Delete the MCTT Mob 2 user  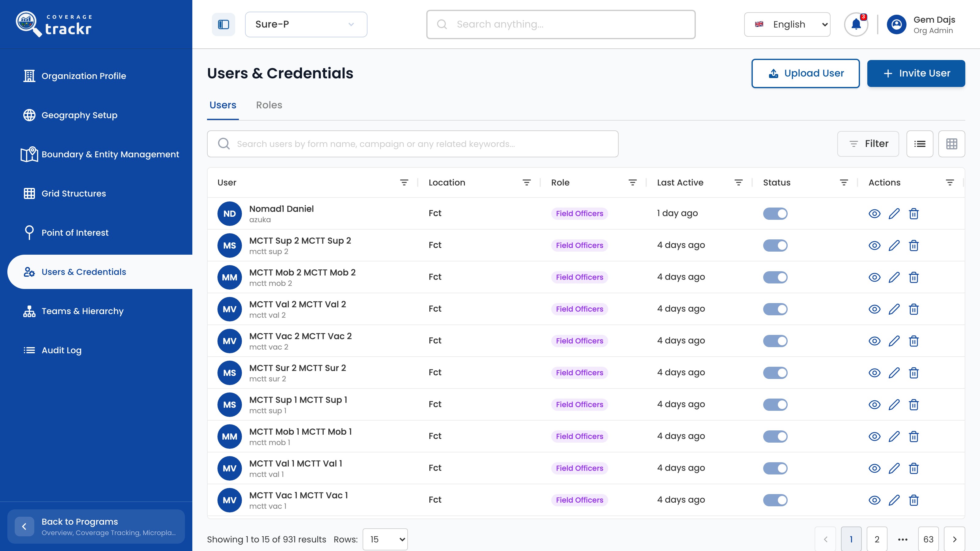pos(914,278)
